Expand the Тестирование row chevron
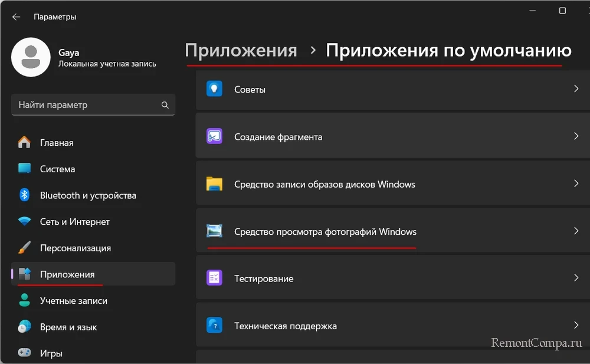590x364 pixels. point(576,278)
